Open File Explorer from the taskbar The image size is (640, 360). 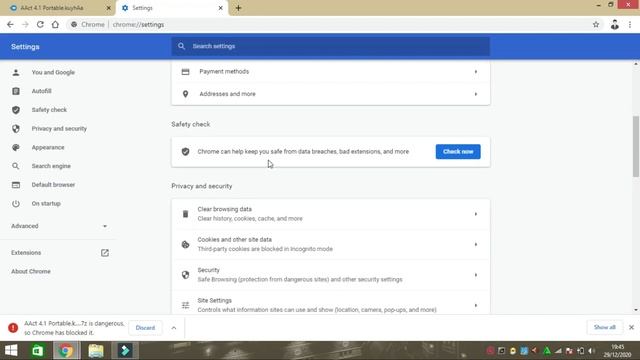[96, 351]
